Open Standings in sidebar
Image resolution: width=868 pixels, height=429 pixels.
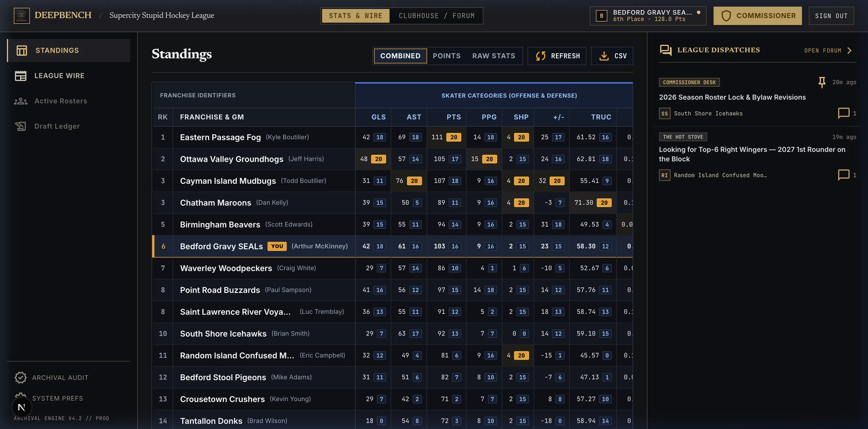tap(69, 51)
